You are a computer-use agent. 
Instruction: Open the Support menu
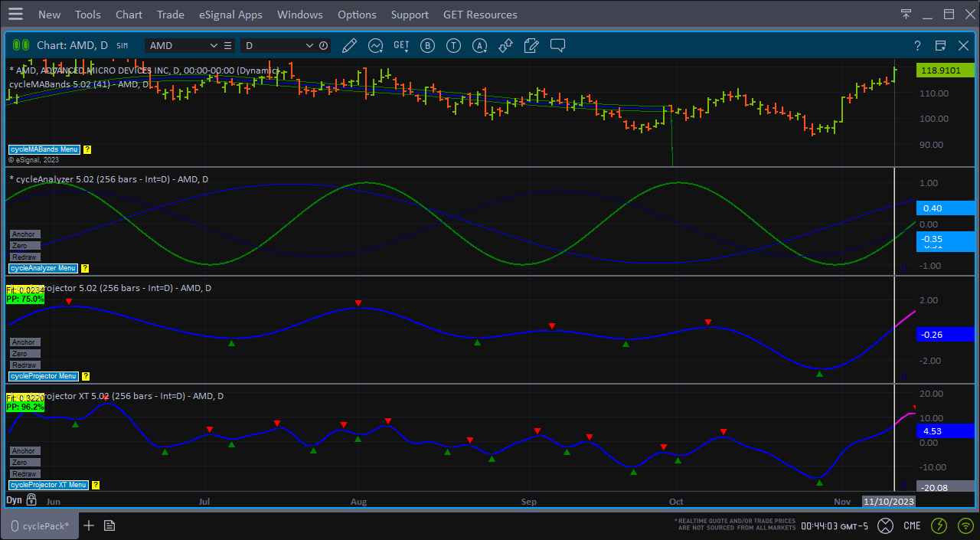tap(410, 15)
